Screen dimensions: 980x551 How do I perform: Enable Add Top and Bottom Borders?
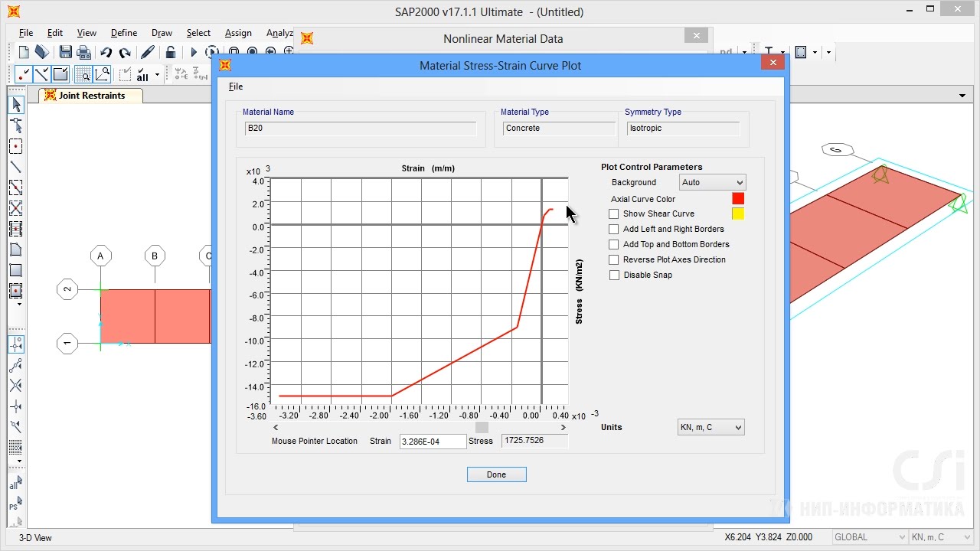(x=614, y=245)
